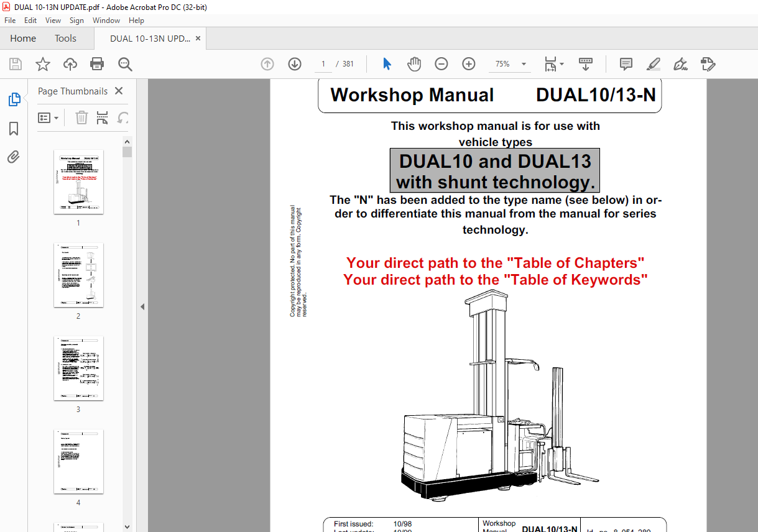This screenshot has height=532, width=758.
Task: Follow the "Table of Keywords" link
Action: 575,280
